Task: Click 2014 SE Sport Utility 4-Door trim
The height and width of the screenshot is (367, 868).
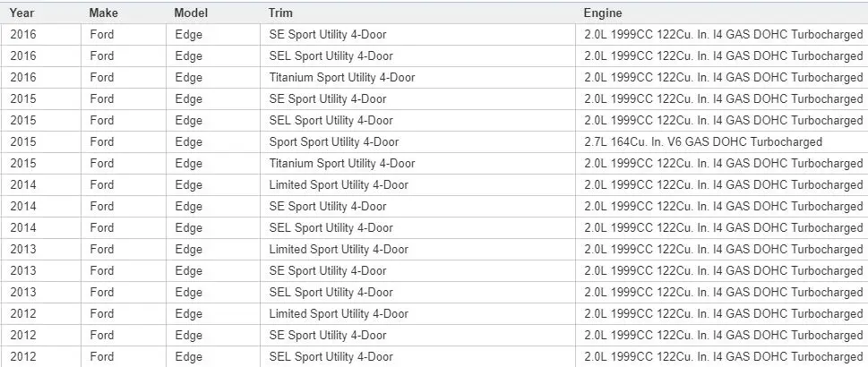Action: [328, 207]
